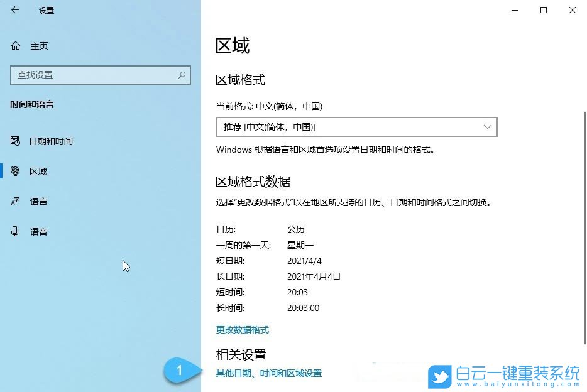587x392 pixels.
Task: Click the back arrow at top left
Action: [15, 10]
